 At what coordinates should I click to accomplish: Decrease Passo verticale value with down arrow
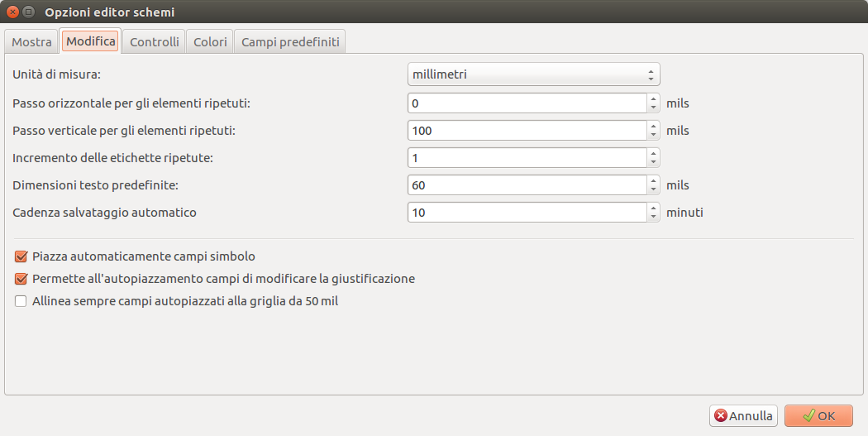point(654,135)
